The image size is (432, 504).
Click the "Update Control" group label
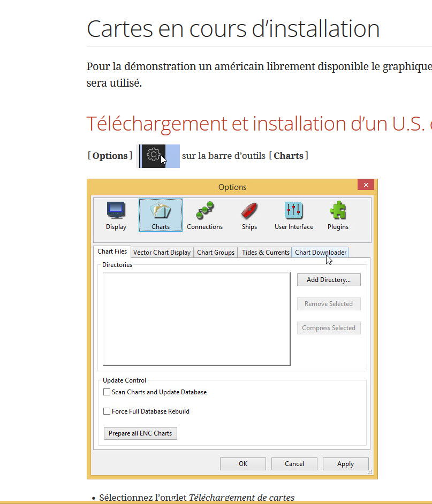click(x=125, y=380)
